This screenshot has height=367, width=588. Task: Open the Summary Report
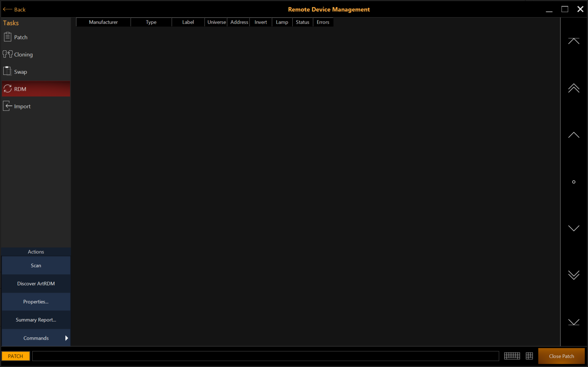(x=36, y=320)
